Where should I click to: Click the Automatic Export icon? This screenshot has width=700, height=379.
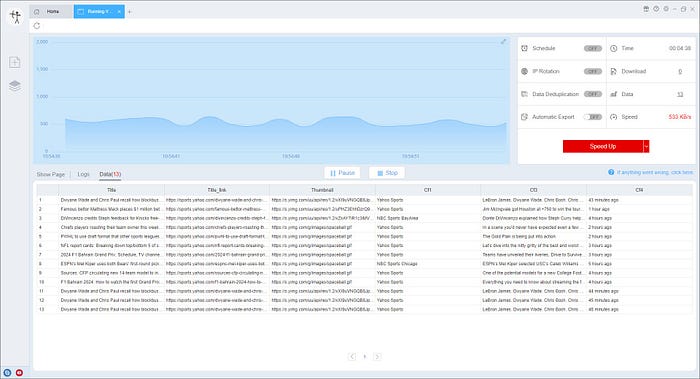click(x=525, y=117)
